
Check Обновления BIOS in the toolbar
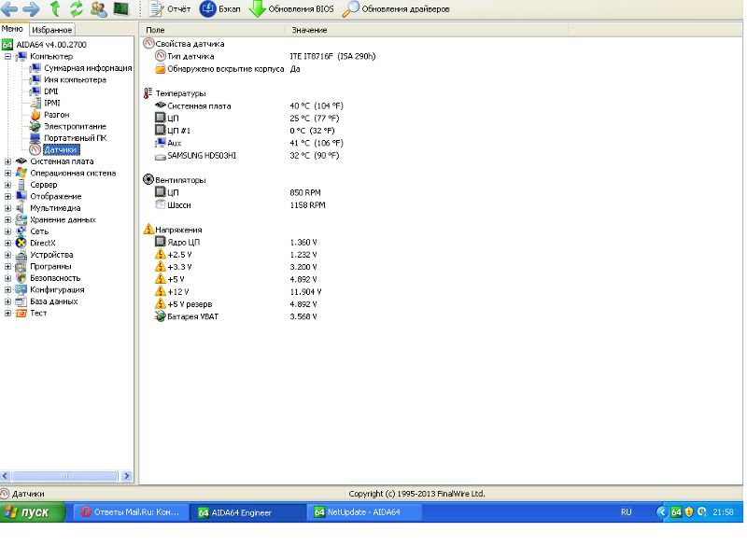tap(291, 8)
